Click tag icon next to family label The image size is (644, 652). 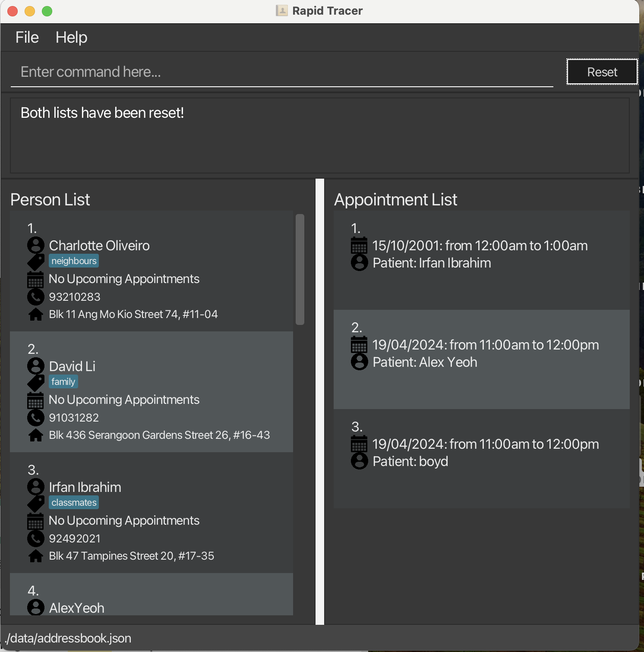pos(36,383)
